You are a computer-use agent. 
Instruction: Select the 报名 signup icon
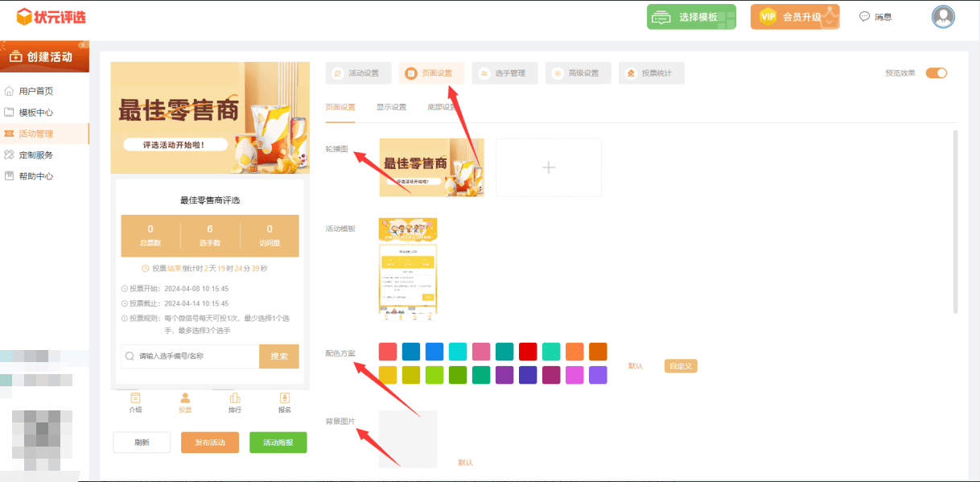[x=284, y=402]
